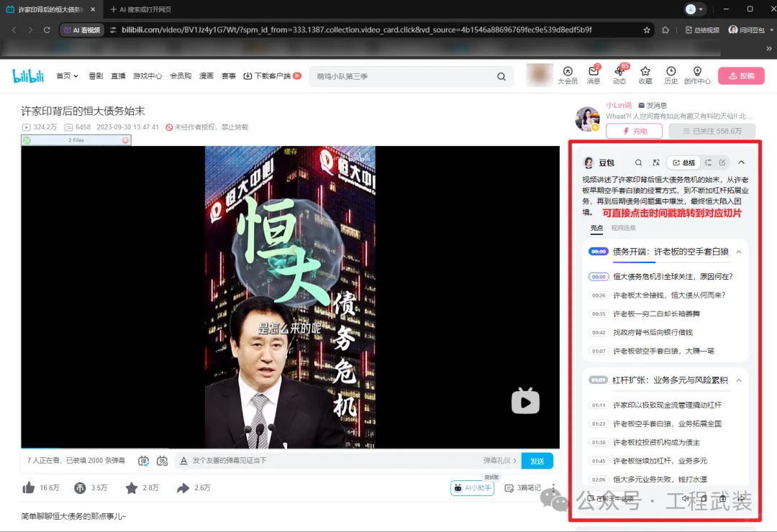This screenshot has width=777, height=532.
Task: Toss a coin using the coin icon
Action: point(78,487)
